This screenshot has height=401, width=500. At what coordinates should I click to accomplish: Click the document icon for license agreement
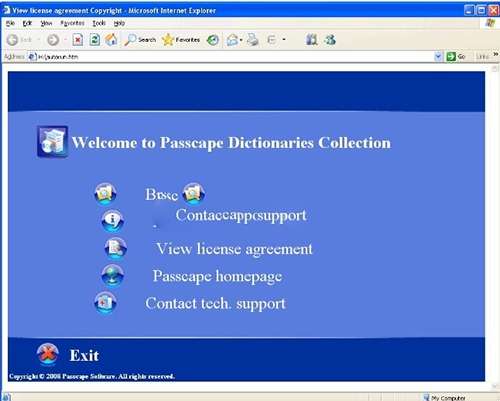pos(116,248)
